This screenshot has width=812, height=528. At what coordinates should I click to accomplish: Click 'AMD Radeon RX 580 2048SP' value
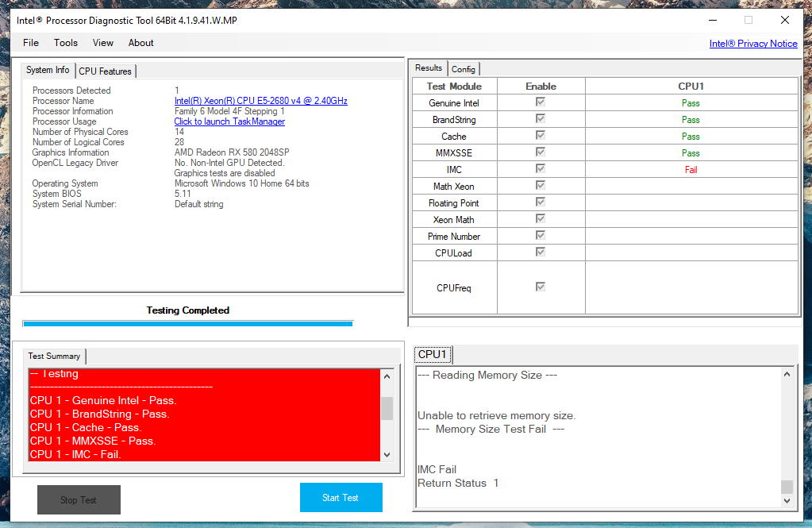232,152
